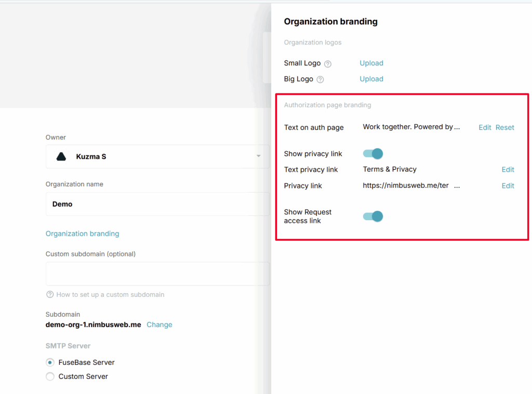Reset the text on auth page

(x=504, y=127)
